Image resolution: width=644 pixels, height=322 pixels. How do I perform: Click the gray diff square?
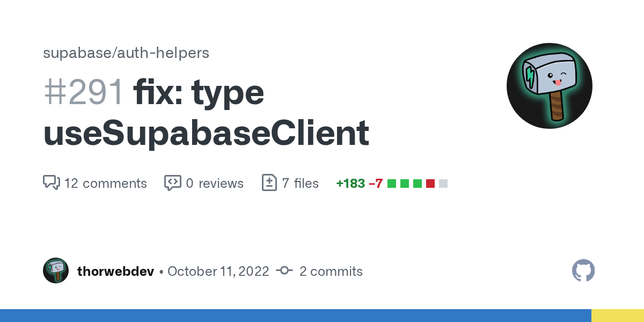(x=443, y=184)
